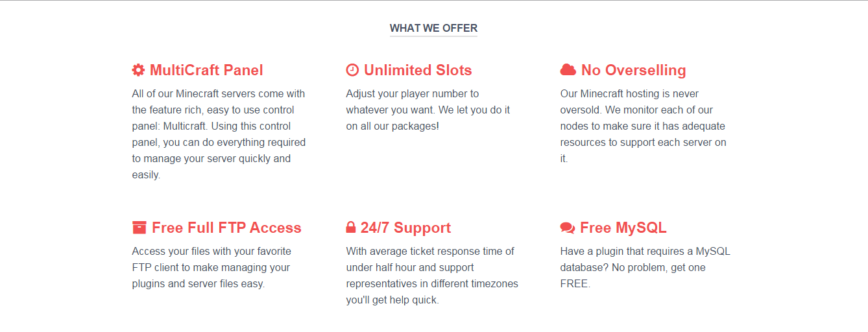The height and width of the screenshot is (332, 868).
Task: Click the WHAT WE OFFER section title
Action: tap(433, 28)
